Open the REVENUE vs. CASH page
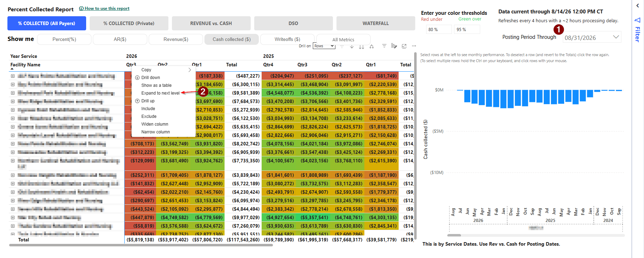The image size is (644, 258). point(211,23)
